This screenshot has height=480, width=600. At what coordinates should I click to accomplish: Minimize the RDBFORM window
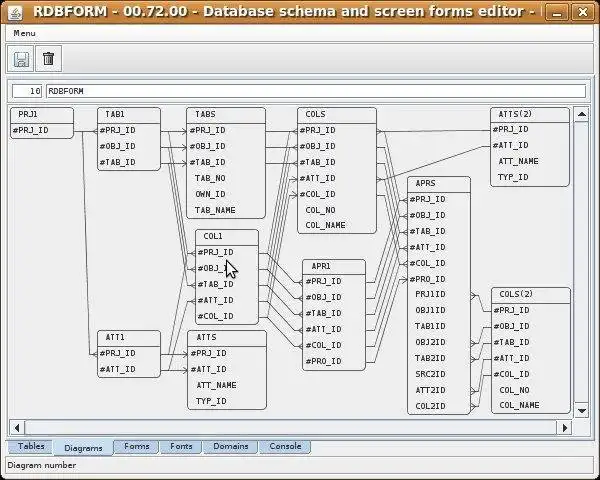click(x=557, y=13)
